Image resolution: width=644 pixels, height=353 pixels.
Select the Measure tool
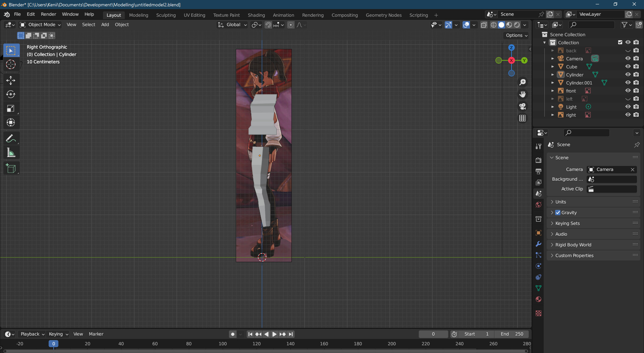click(11, 153)
